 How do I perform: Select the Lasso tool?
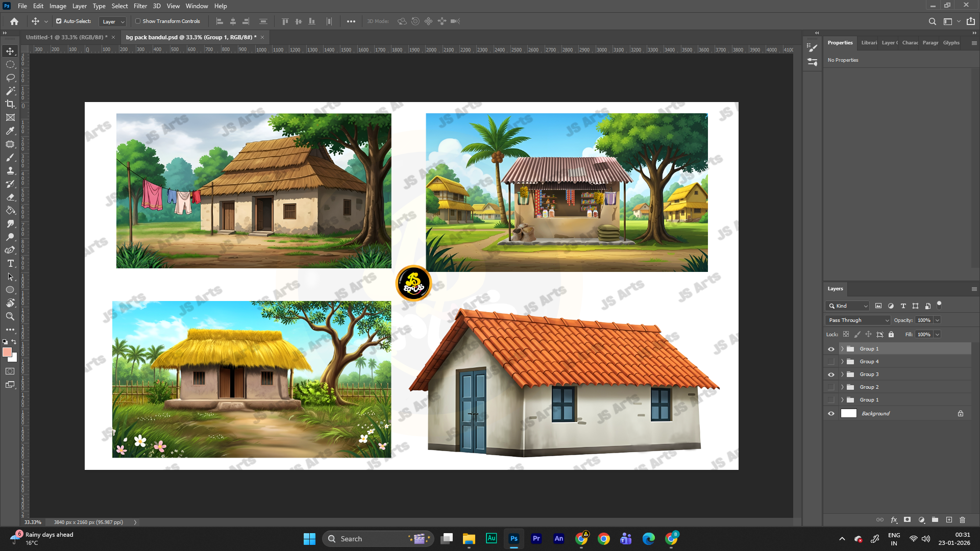(10, 78)
